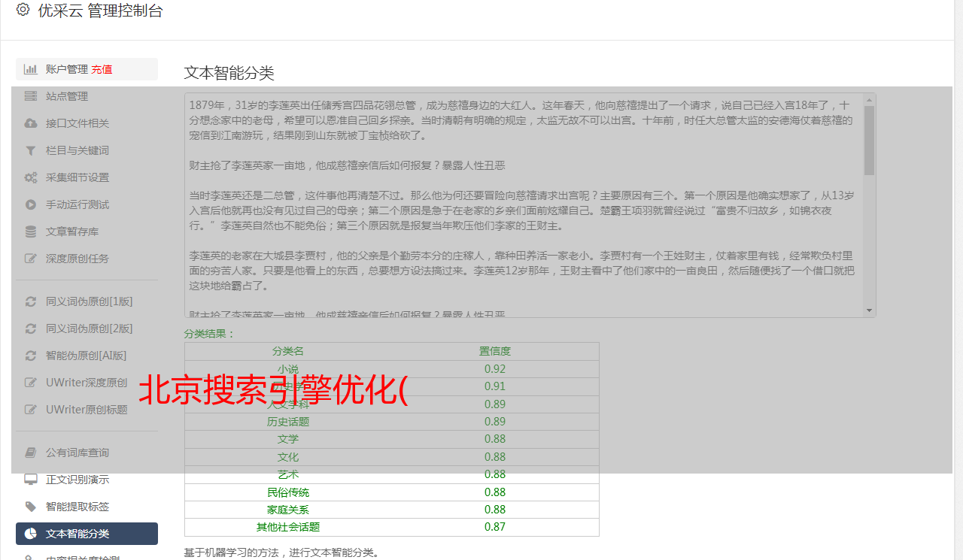Open UWriter原创标题 menu item
963x560 pixels.
87,410
